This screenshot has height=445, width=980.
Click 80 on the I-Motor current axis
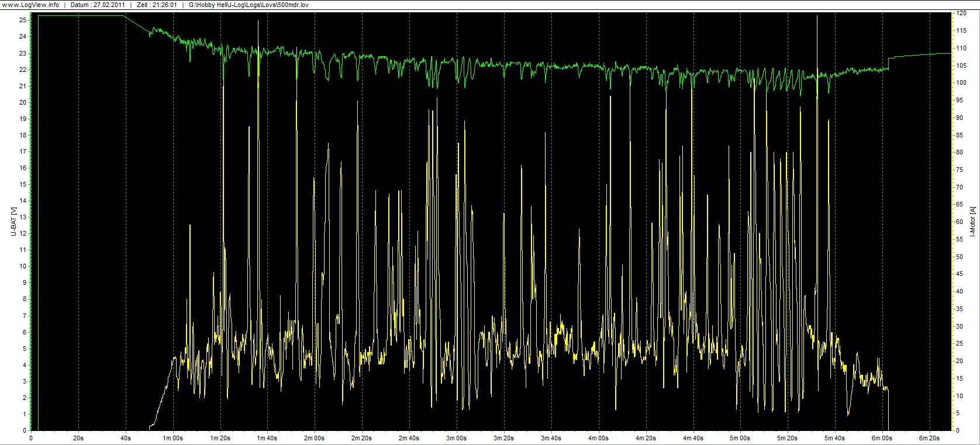(960, 152)
